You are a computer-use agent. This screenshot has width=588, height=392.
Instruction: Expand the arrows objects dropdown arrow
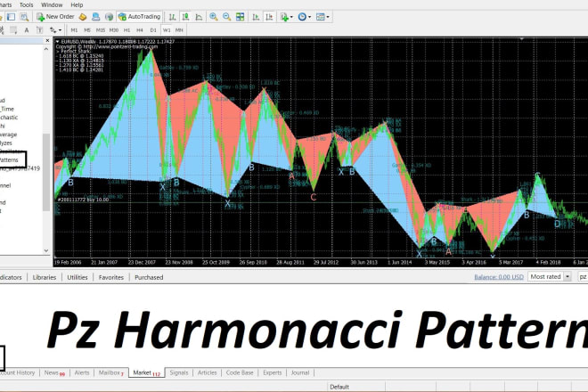point(60,30)
